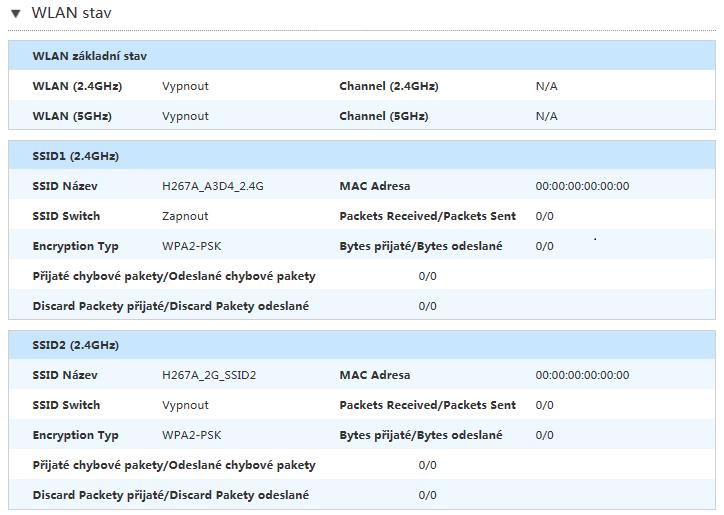Image resolution: width=724 pixels, height=515 pixels.
Task: Click Bytes přijaté/odeslané value in SSID2
Action: coord(544,435)
